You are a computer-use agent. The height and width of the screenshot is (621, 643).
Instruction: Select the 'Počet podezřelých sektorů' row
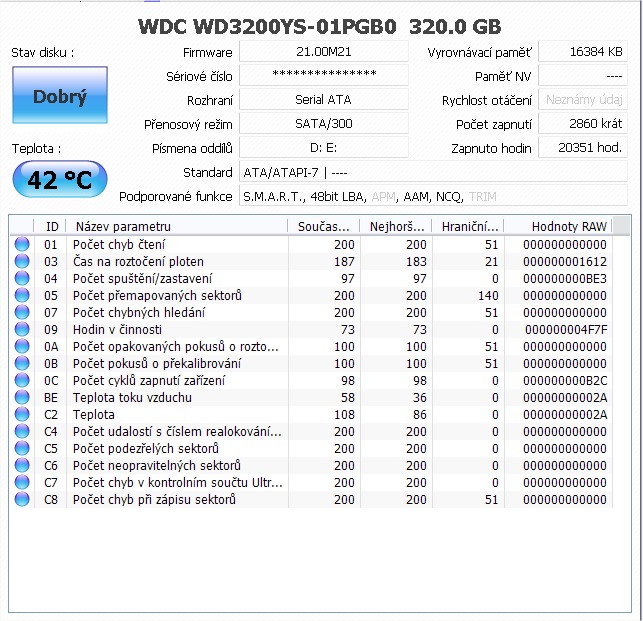pos(311,448)
